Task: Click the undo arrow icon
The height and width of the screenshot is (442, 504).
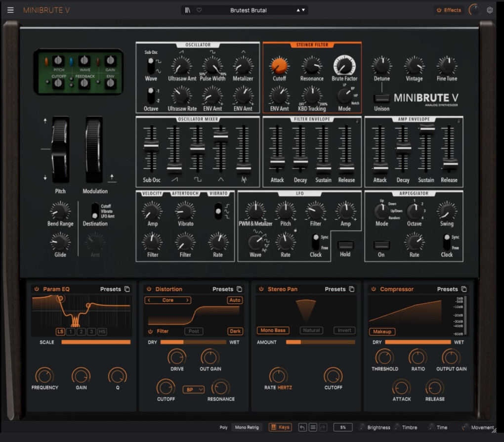Action: click(302, 427)
